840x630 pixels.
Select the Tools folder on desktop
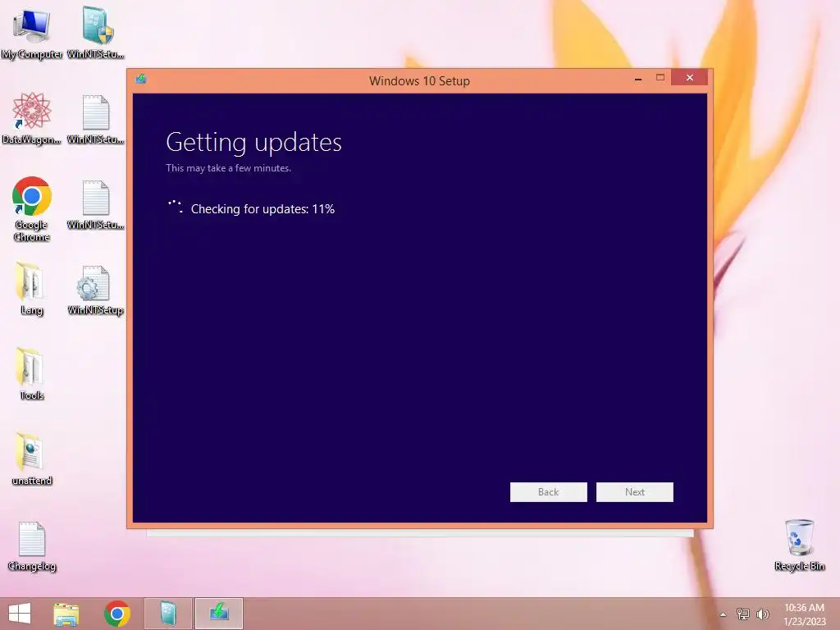(32, 374)
